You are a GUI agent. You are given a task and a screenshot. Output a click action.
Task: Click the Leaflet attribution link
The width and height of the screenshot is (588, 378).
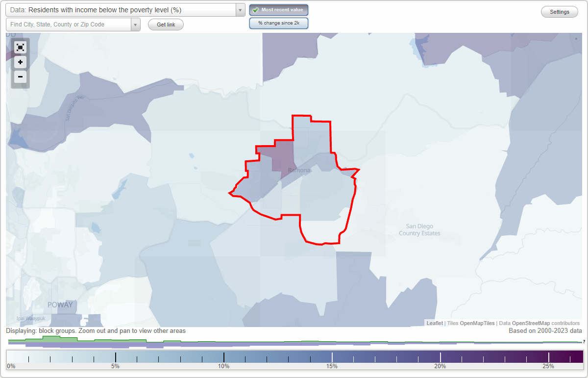tap(434, 323)
